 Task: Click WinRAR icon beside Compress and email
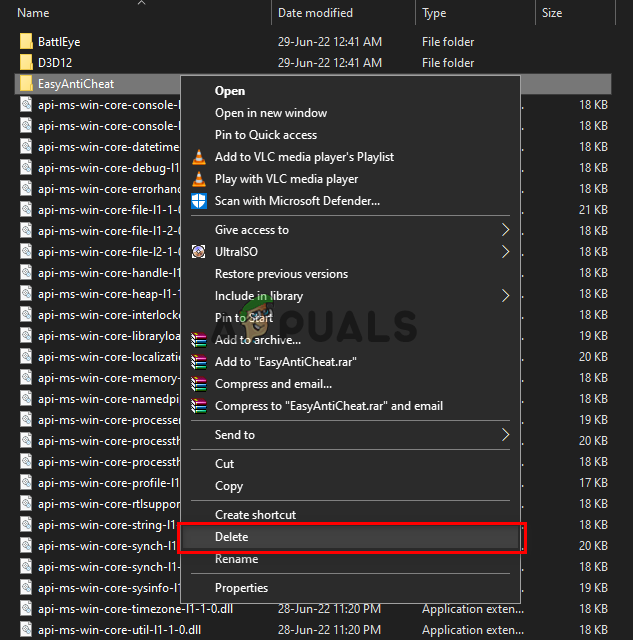point(199,384)
